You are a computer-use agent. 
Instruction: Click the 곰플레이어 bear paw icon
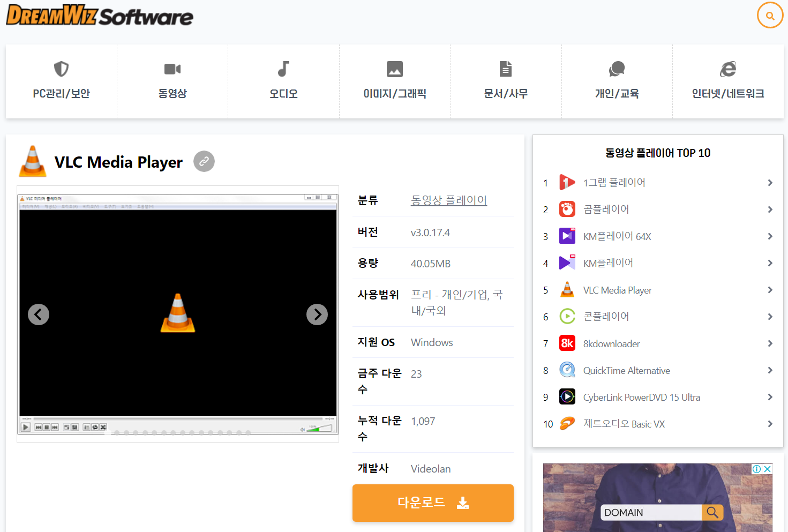(x=567, y=209)
